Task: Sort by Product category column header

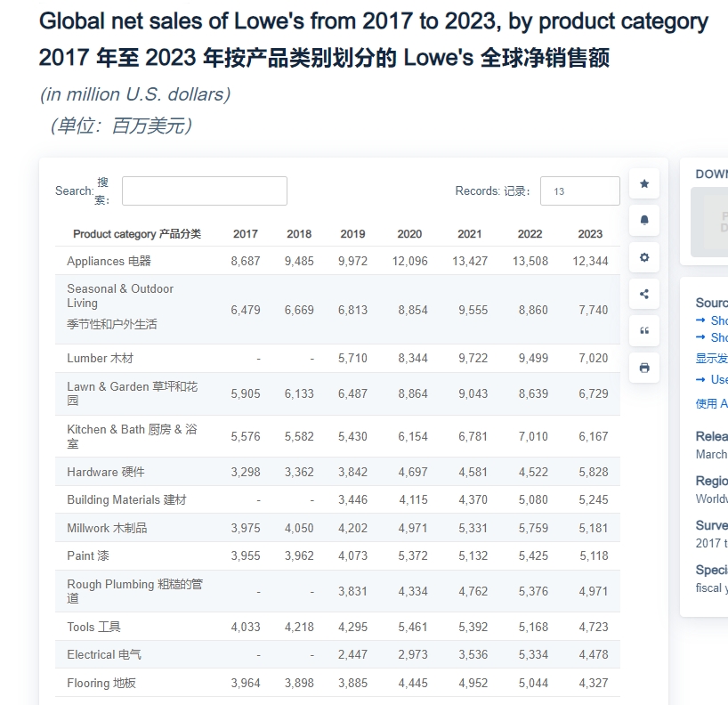Action: pyautogui.click(x=136, y=234)
